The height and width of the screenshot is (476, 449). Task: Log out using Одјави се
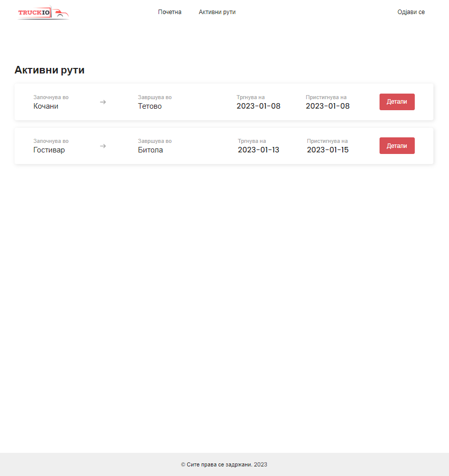(x=411, y=12)
